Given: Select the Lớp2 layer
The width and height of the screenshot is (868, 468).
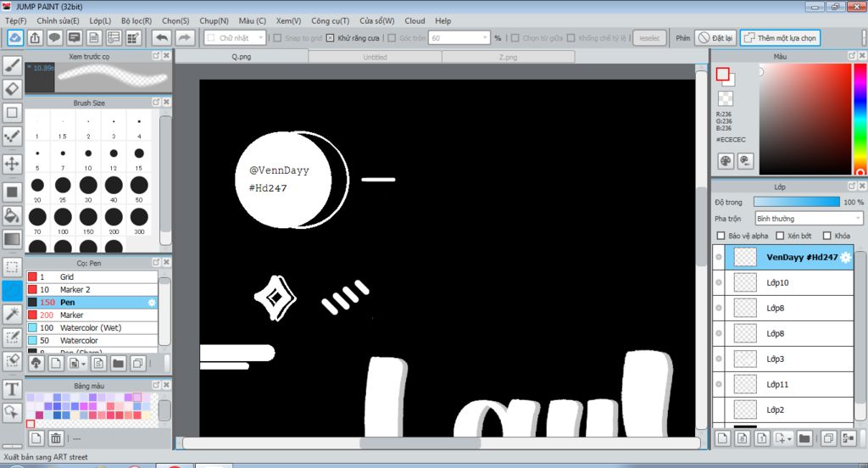Looking at the screenshot, I should [782, 409].
